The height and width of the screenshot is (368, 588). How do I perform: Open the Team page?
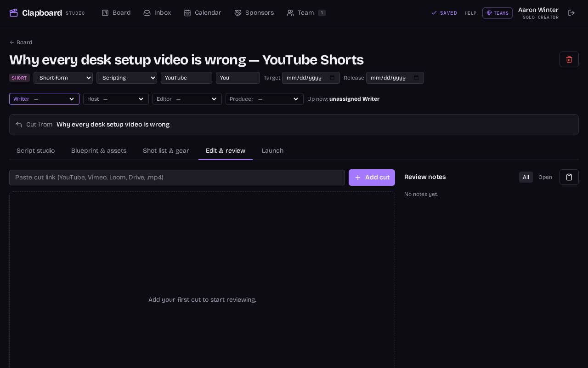coord(306,13)
